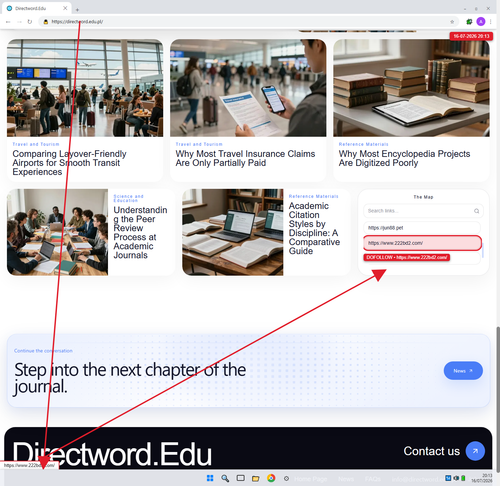The width and height of the screenshot is (500, 486).
Task: Open Why Most Travel Insurance Claims article
Action: 245,158
